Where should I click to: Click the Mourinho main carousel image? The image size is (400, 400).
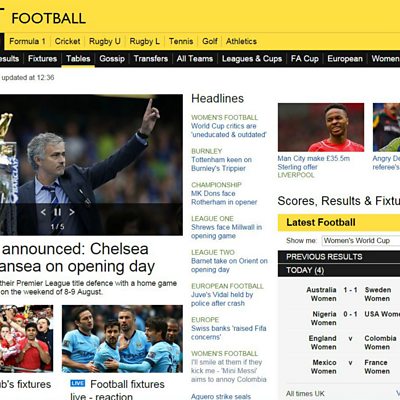pyautogui.click(x=91, y=165)
